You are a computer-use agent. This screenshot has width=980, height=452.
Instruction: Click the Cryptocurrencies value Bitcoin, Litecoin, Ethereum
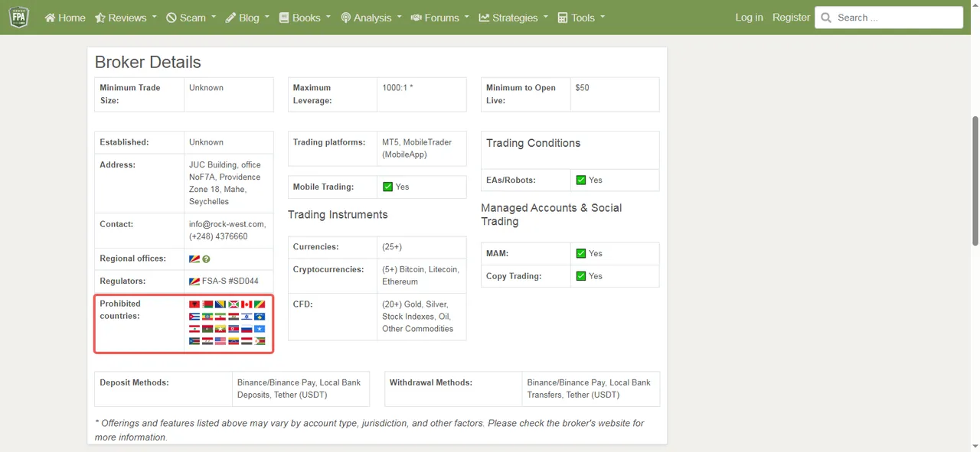coord(420,275)
